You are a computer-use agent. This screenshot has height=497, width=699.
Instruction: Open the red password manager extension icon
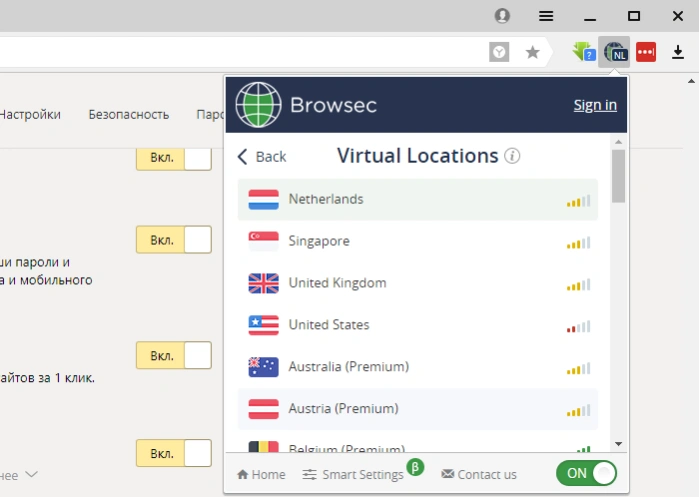pos(646,52)
